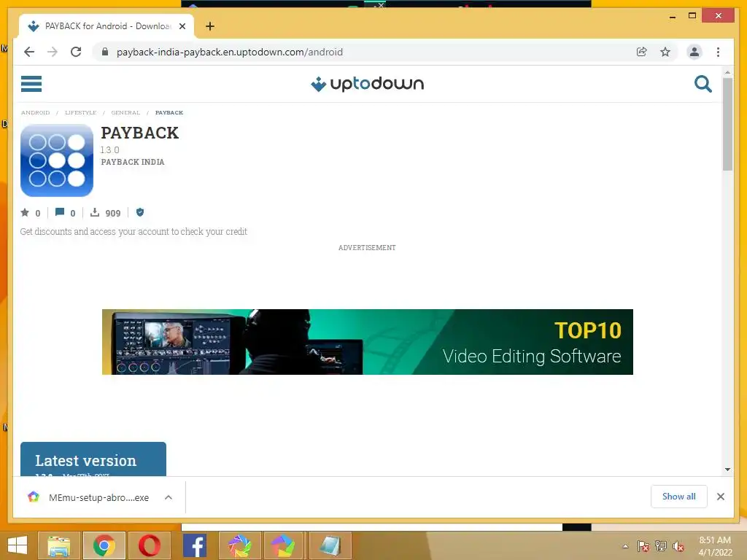The image size is (747, 560).
Task: Click the Uptodown logo
Action: click(367, 84)
